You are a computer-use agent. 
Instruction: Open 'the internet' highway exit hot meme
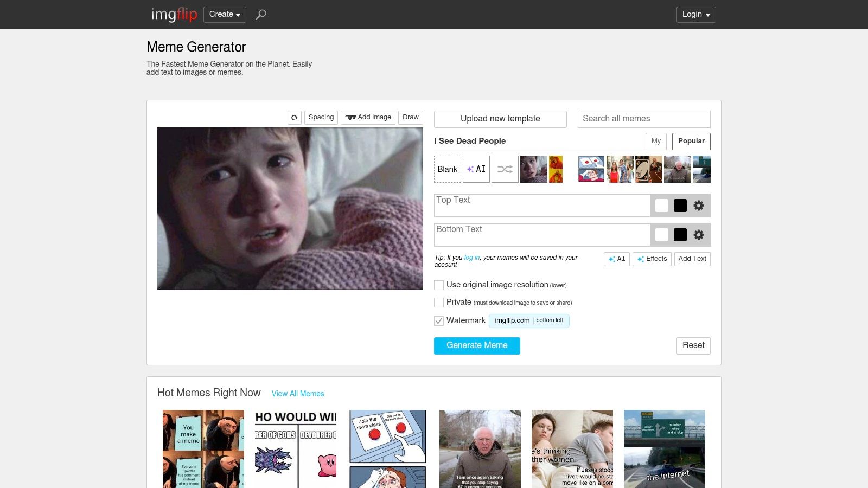tap(665, 449)
